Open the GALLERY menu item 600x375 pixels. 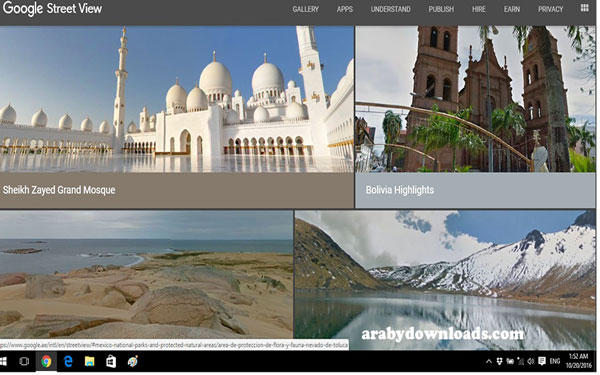click(x=305, y=9)
